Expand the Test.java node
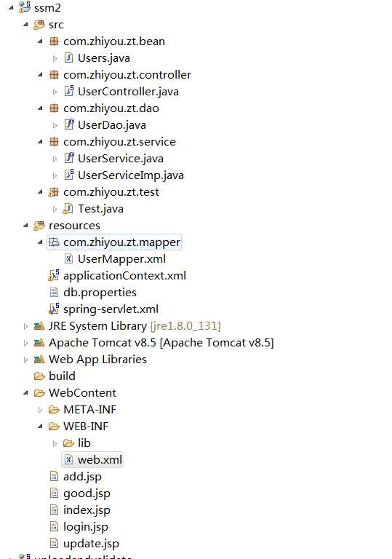Screen dimensions: 392x559 pyautogui.click(x=55, y=209)
